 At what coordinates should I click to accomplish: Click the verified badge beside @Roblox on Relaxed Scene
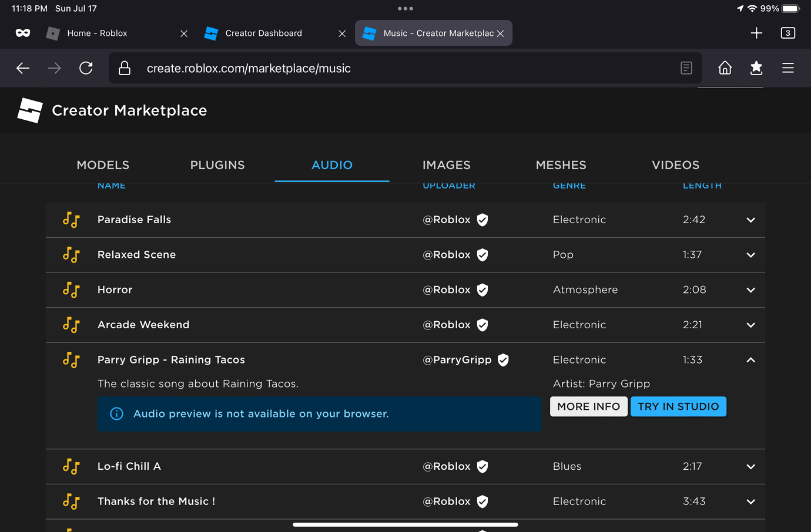pos(482,255)
